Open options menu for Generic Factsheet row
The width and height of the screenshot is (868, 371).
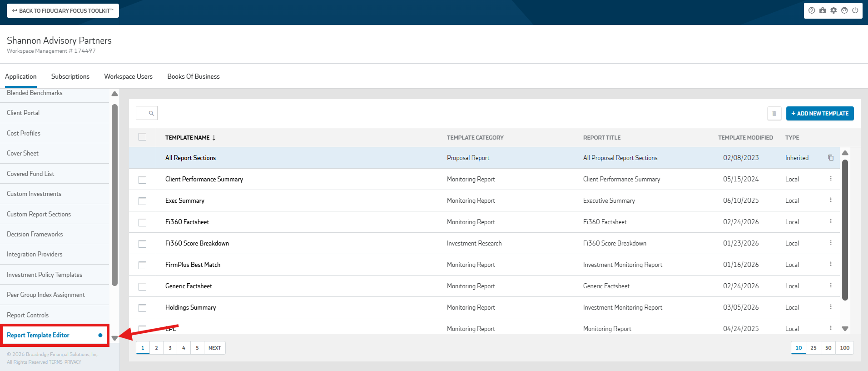click(x=831, y=286)
